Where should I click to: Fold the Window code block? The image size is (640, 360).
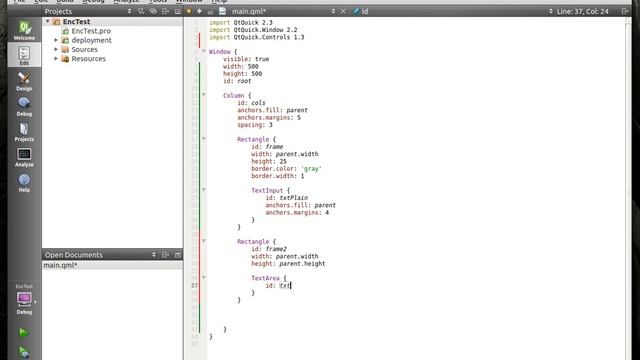tap(204, 51)
